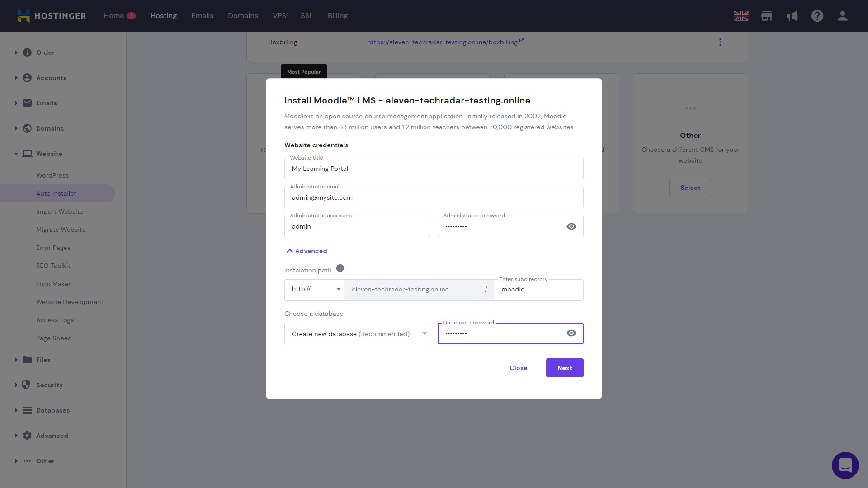This screenshot has height=488, width=868.
Task: Open Error Pages in the sidebar
Action: click(53, 248)
